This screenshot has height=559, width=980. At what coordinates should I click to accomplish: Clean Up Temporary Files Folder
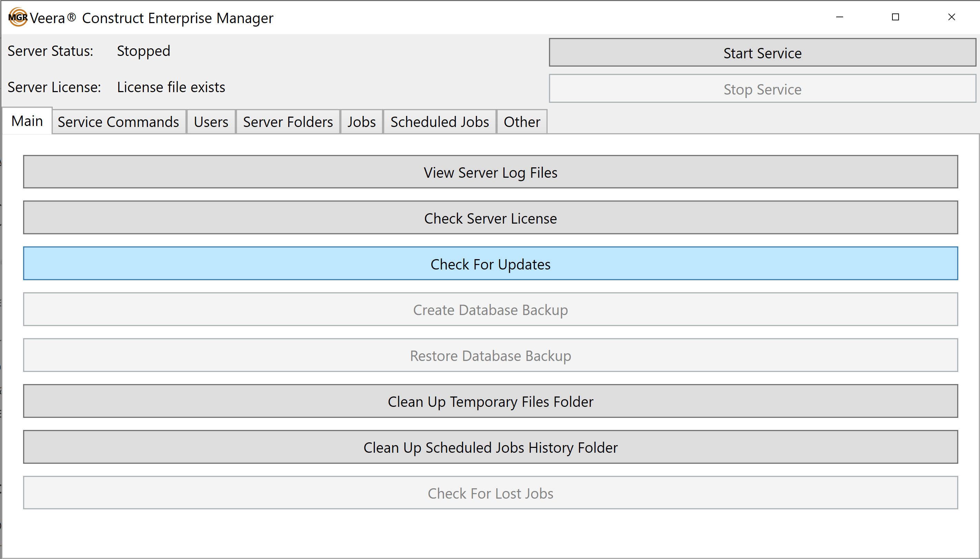490,401
